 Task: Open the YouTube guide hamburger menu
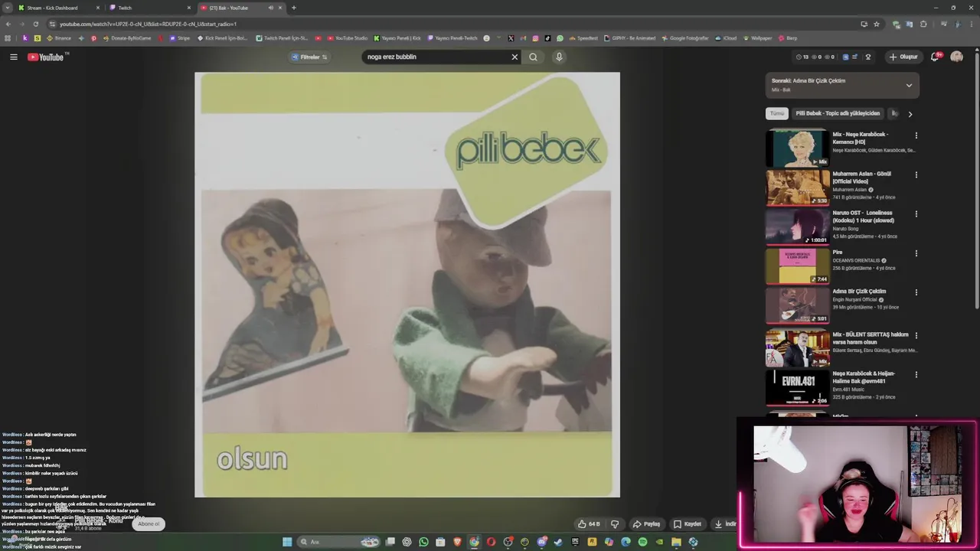tap(13, 57)
